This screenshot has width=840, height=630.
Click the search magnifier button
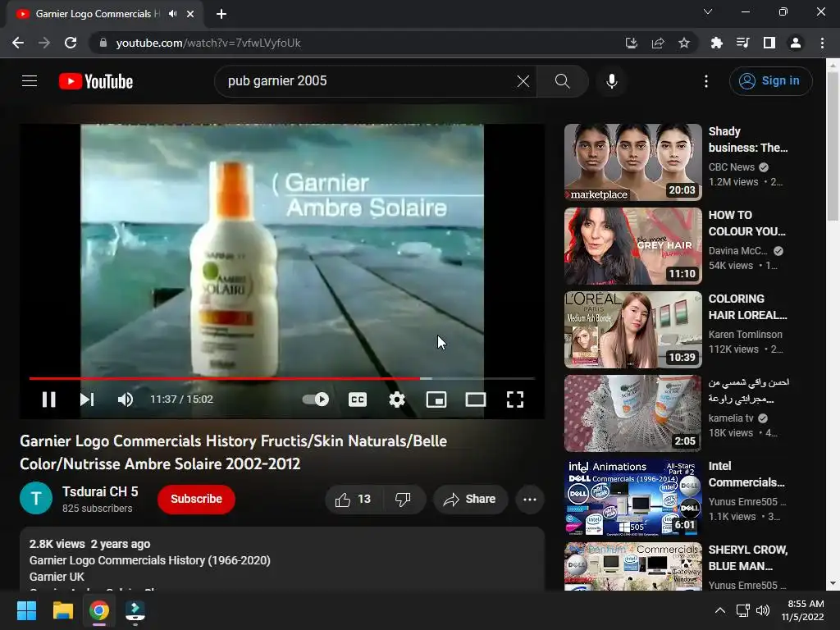tap(562, 81)
